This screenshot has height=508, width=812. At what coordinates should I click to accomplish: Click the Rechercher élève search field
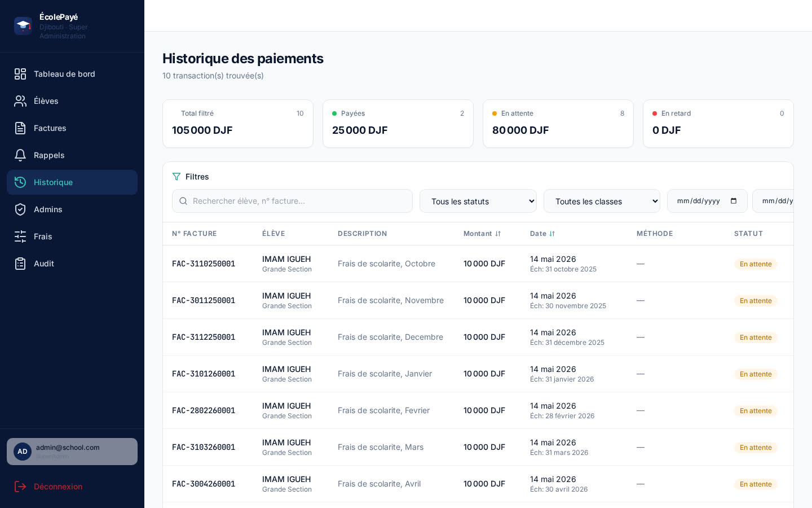pyautogui.click(x=292, y=201)
